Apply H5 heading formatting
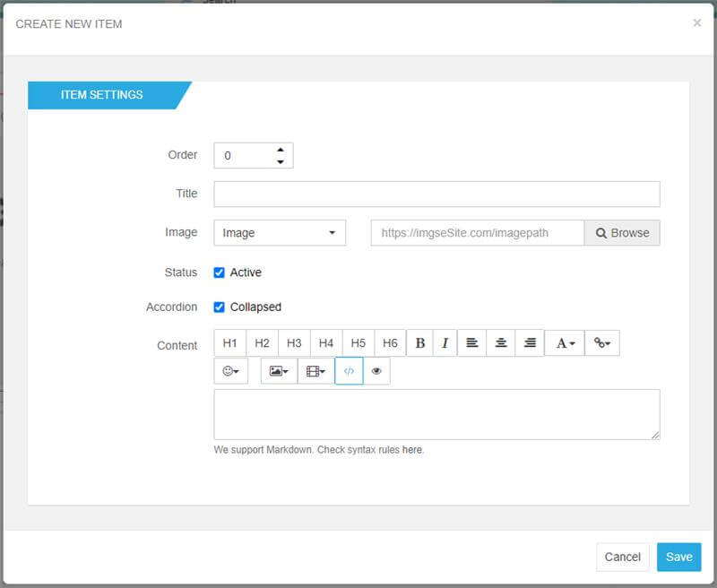Image resolution: width=717 pixels, height=588 pixels. pos(358,343)
